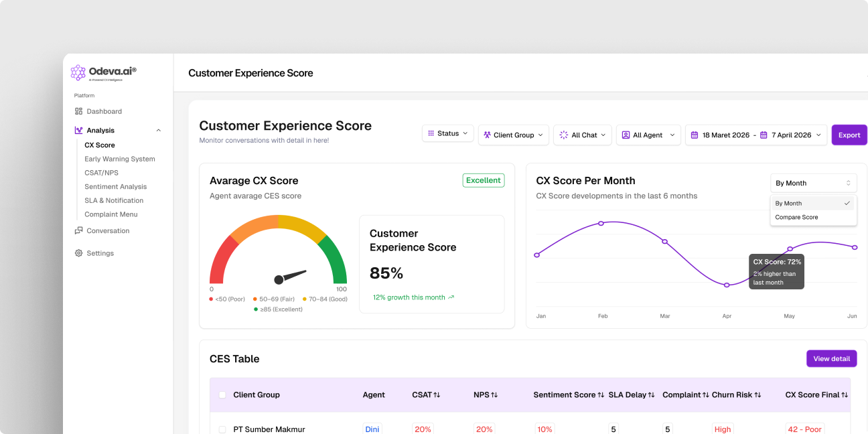Click '12% growth this month' text
The width and height of the screenshot is (868, 434).
(x=409, y=297)
